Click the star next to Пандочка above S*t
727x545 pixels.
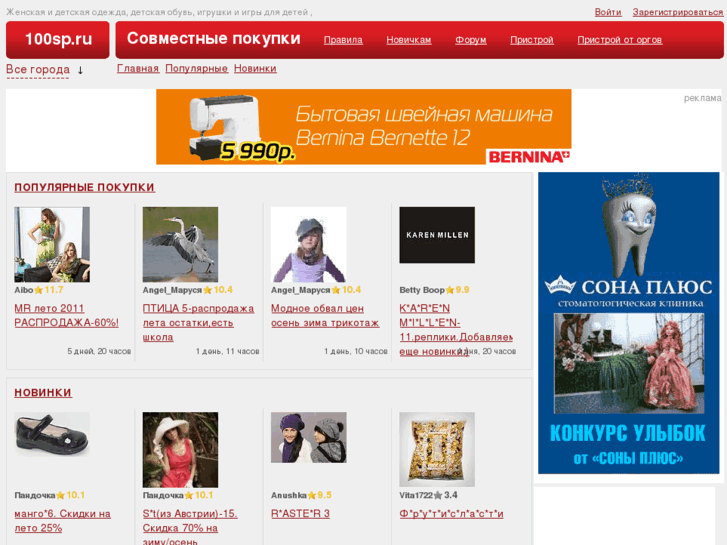pos(189,496)
